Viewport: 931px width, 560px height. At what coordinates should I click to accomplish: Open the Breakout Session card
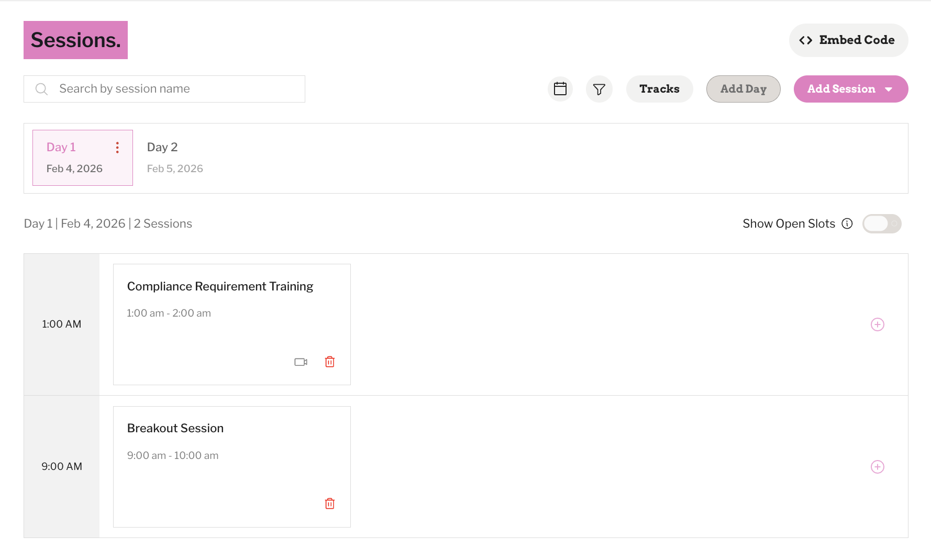click(x=232, y=467)
